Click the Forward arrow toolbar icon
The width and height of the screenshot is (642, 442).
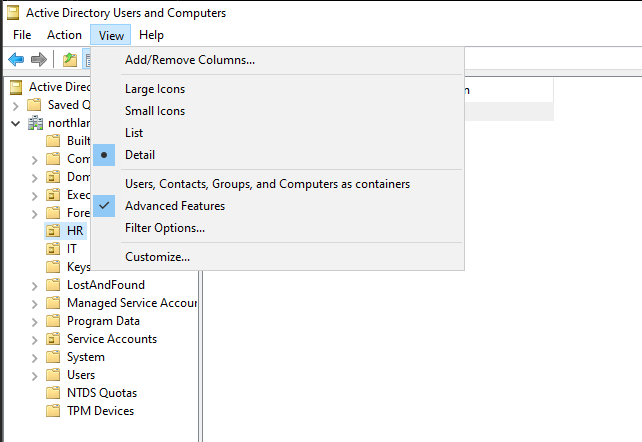38,60
